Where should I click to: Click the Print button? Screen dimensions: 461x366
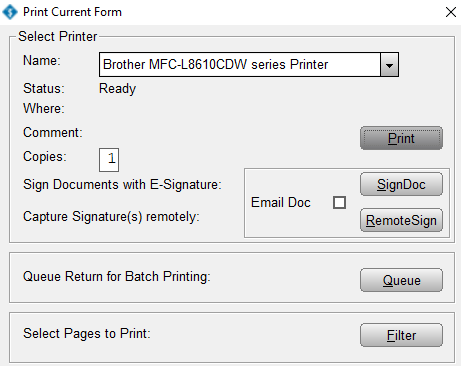[x=401, y=138]
